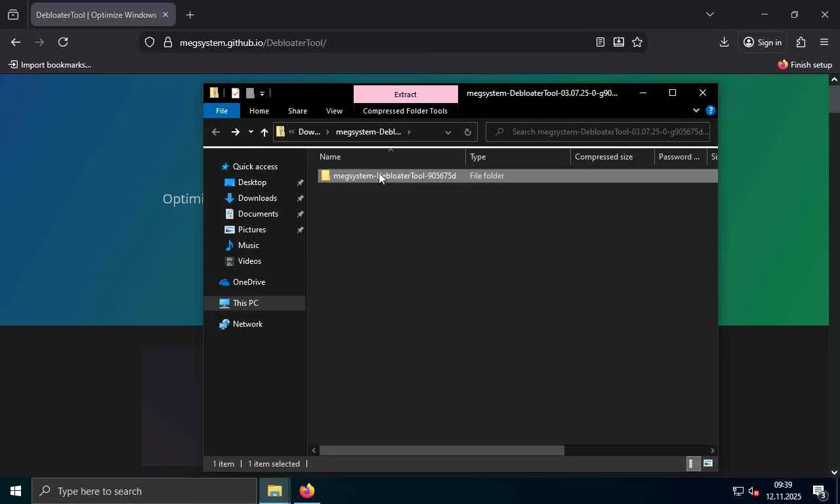Open Music in navigation pane
The width and height of the screenshot is (840, 504).
point(248,245)
